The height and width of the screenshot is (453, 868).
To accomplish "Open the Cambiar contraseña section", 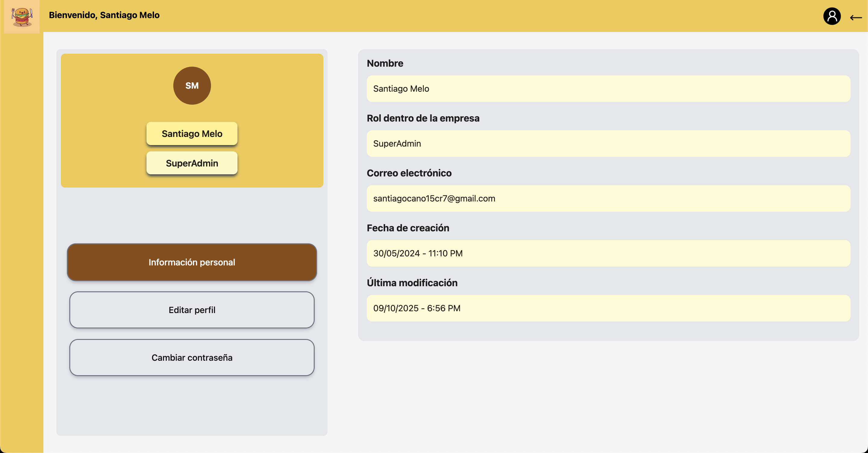I will 192,357.
